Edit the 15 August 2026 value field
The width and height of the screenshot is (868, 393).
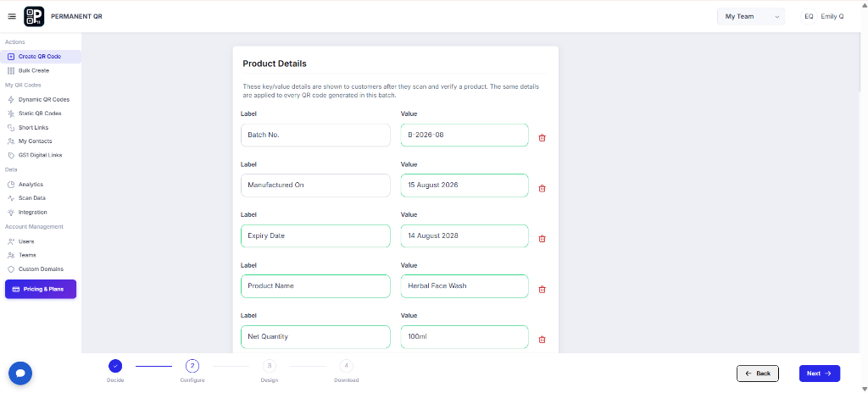click(x=465, y=185)
